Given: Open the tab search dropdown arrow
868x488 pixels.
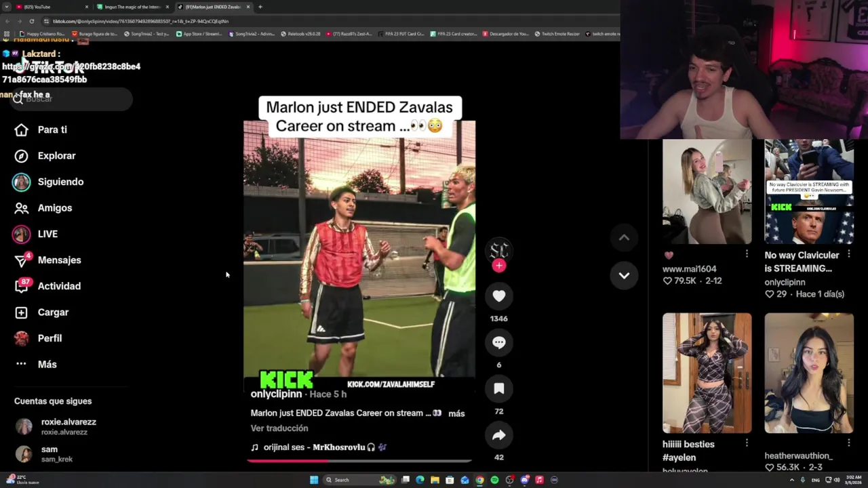Looking at the screenshot, I should click(x=7, y=7).
